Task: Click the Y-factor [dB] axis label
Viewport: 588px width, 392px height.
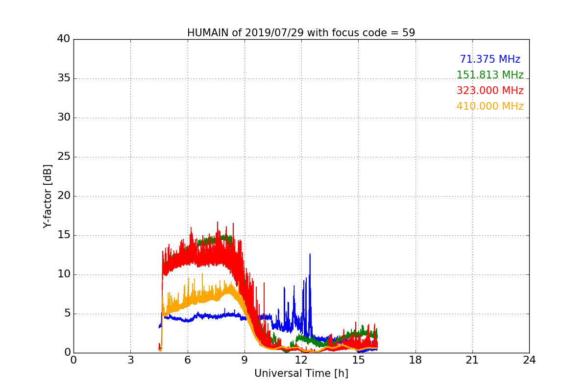Action: tap(47, 196)
